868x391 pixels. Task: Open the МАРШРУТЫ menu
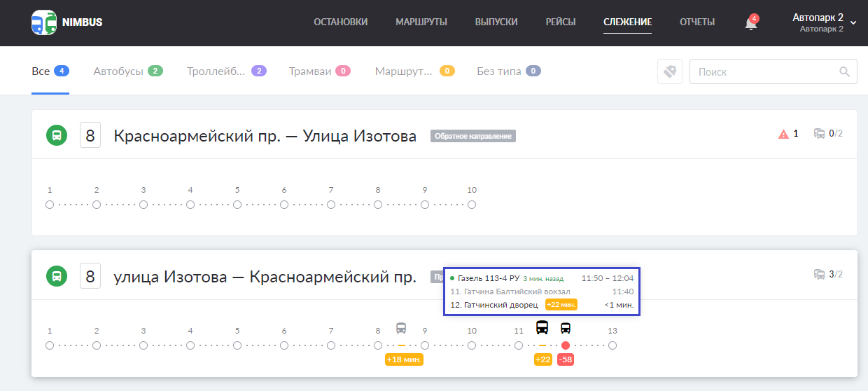tap(421, 22)
